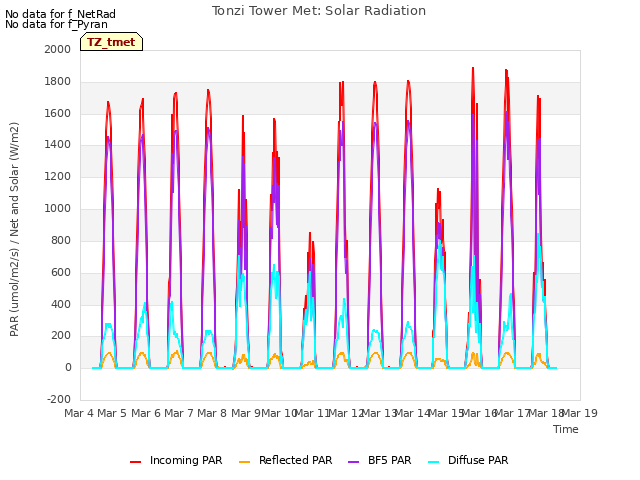Click the 800 y-axis tick label
Screen dimensions: 640x480
pyautogui.click(x=61, y=240)
